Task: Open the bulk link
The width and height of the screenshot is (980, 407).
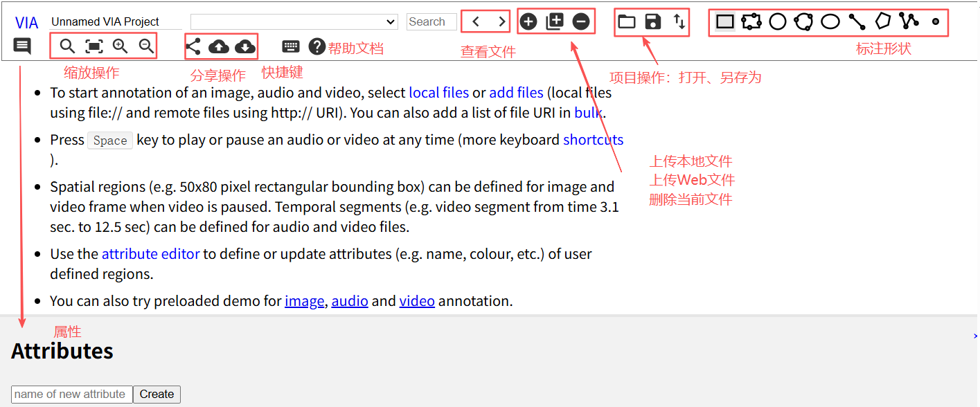Action: 588,113
